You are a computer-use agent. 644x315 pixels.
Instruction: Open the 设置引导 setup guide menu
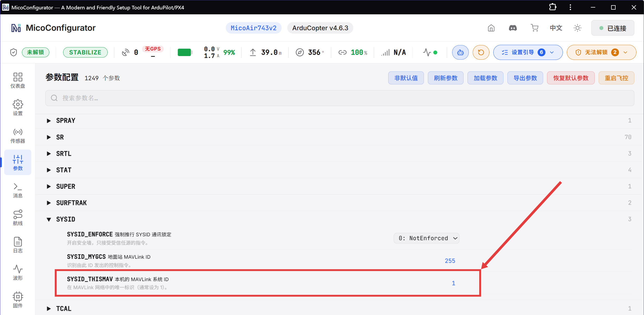coord(528,52)
